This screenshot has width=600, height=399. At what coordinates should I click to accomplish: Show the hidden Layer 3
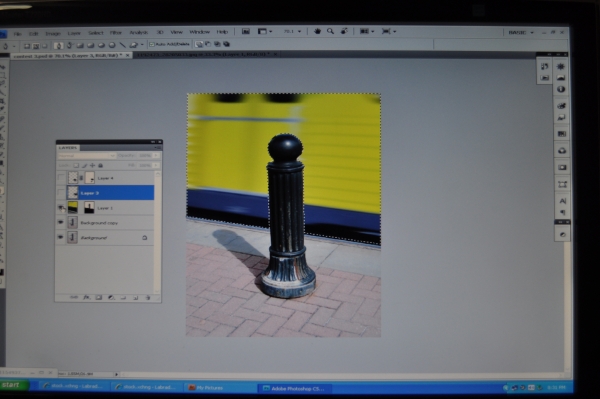tap(61, 193)
